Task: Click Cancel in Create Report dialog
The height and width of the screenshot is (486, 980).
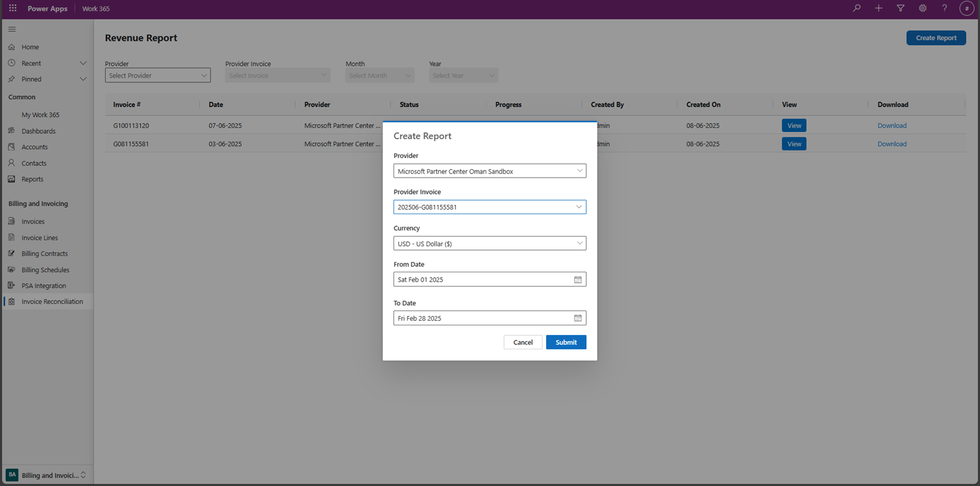Action: 523,342
